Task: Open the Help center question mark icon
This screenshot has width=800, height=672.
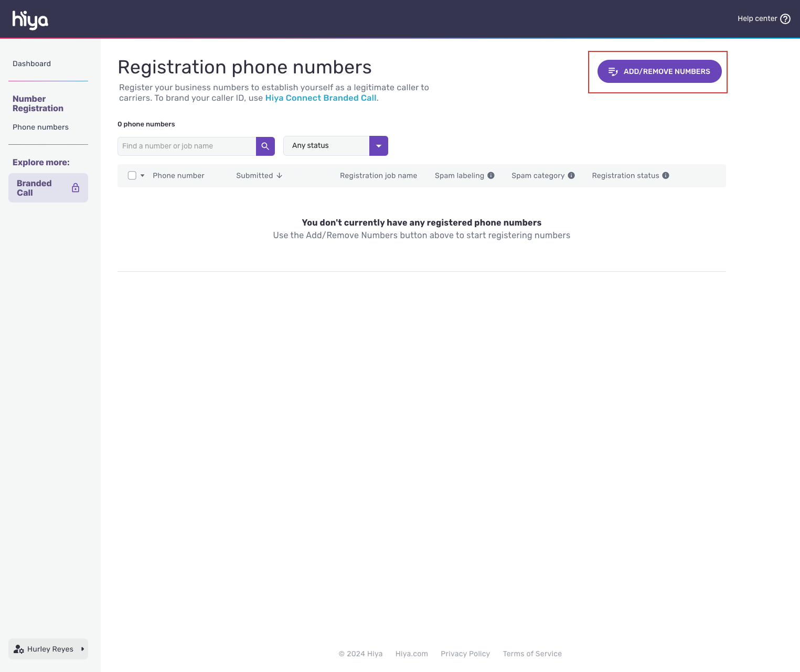Action: click(x=785, y=18)
